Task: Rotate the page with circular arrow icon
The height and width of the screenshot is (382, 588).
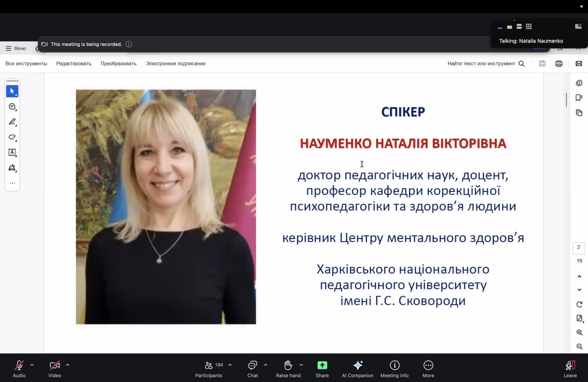Action: tap(580, 304)
